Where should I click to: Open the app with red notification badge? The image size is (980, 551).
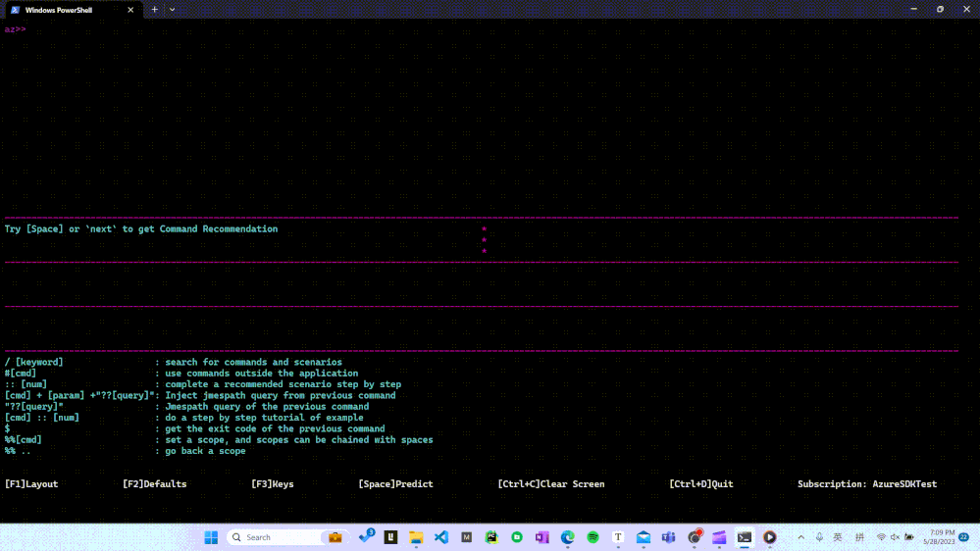[x=695, y=536]
